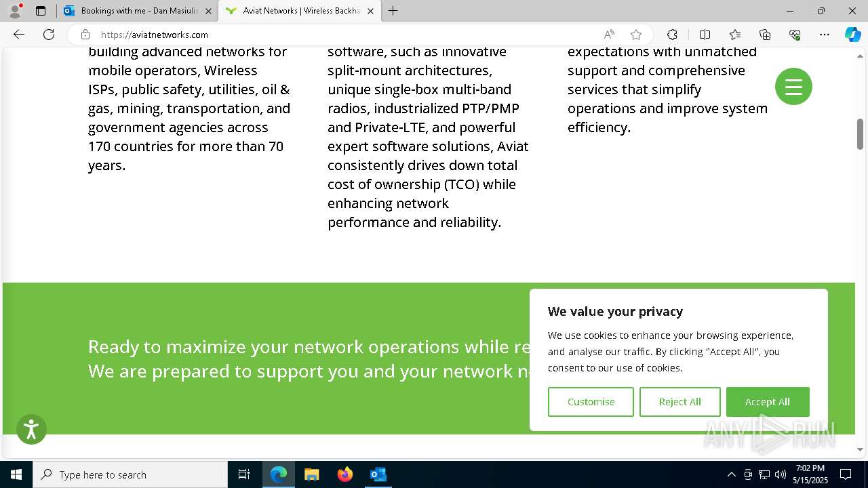Activate Read aloud in address bar
The image size is (868, 488).
coord(609,35)
